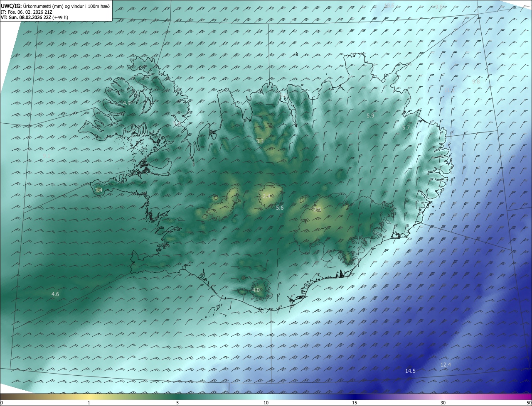Click the colorbar label '0'

[2, 403]
